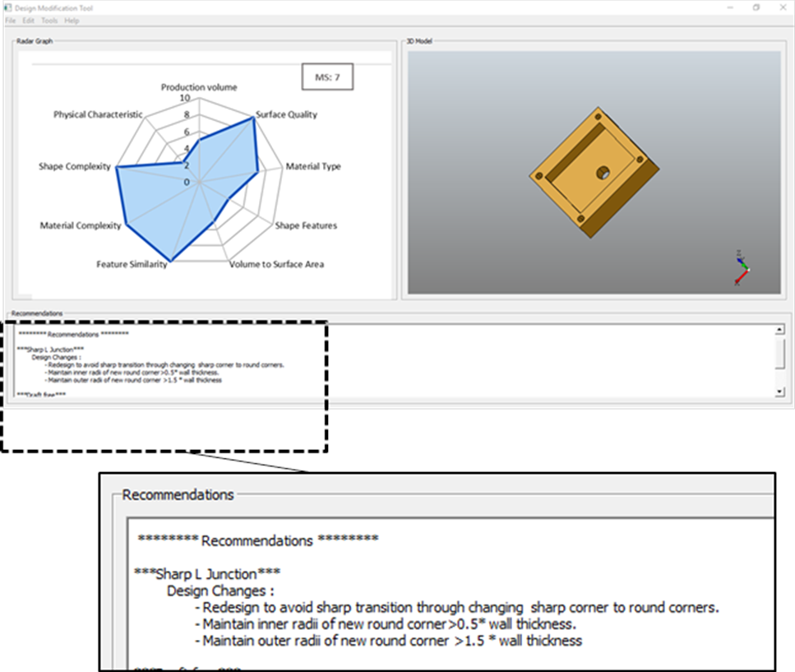Image resolution: width=795 pixels, height=672 pixels.
Task: Click the Surface Quality axis label
Action: pyautogui.click(x=286, y=114)
